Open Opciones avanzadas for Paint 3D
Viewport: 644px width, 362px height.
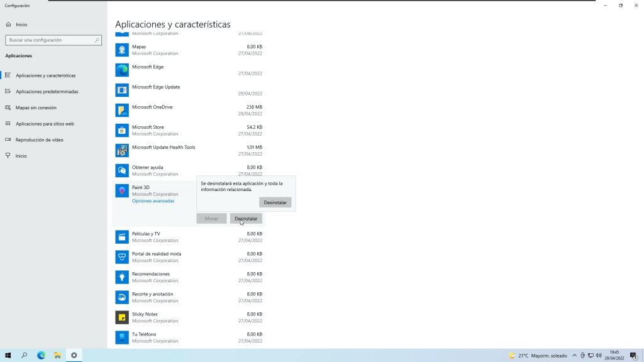[153, 201]
